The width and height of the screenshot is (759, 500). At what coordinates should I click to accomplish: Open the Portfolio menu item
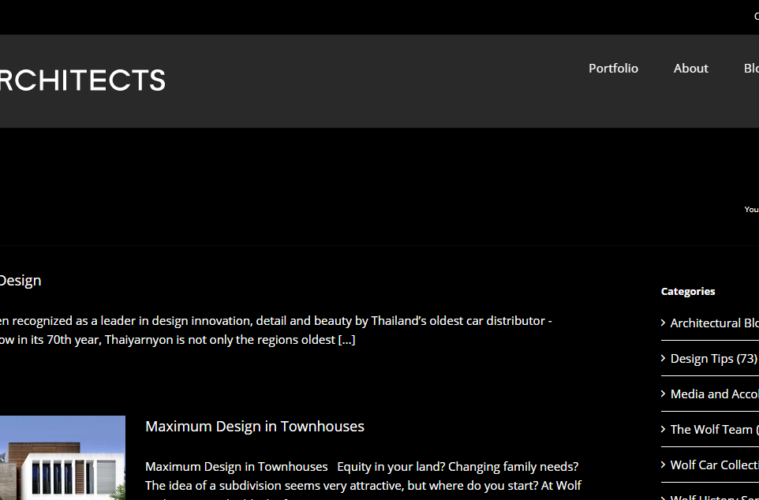click(x=613, y=68)
